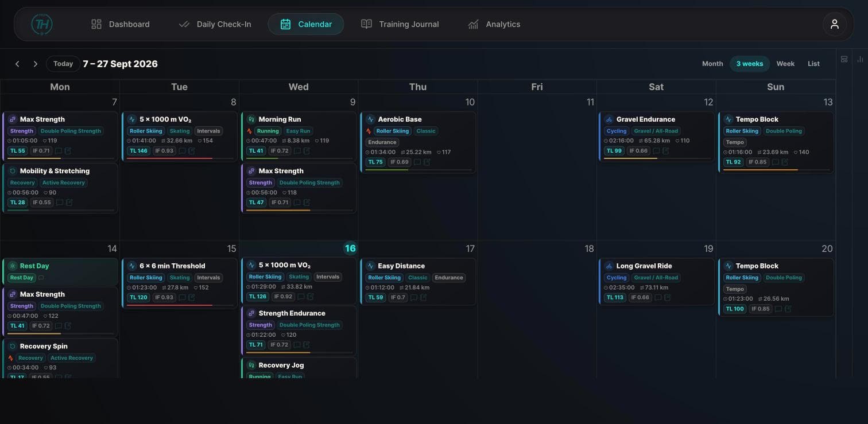This screenshot has width=868, height=424.
Task: Click export icon on Monday 7 Max Strength card
Action: click(x=68, y=151)
